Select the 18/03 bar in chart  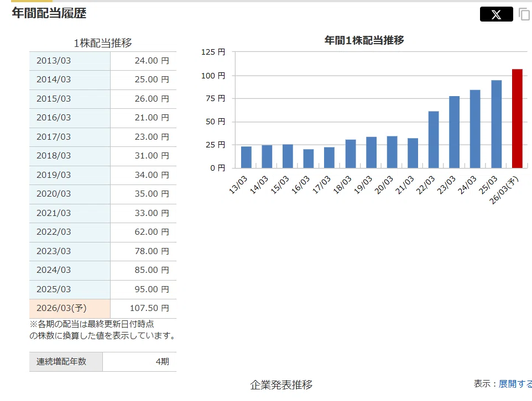click(351, 154)
